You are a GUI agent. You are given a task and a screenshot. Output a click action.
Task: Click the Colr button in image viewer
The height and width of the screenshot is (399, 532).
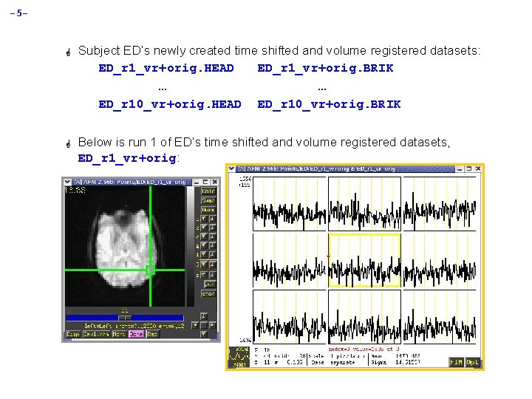208,191
